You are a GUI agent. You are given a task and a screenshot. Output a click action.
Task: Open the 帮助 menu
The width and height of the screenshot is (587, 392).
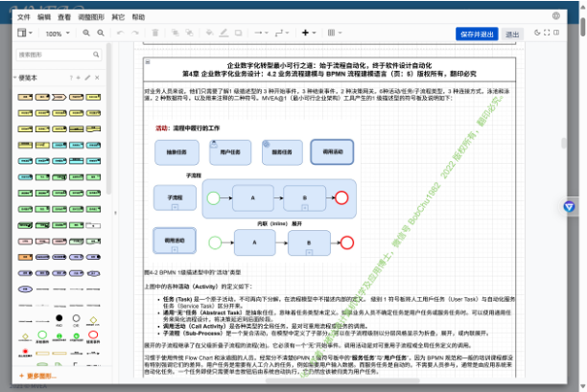[x=138, y=17]
